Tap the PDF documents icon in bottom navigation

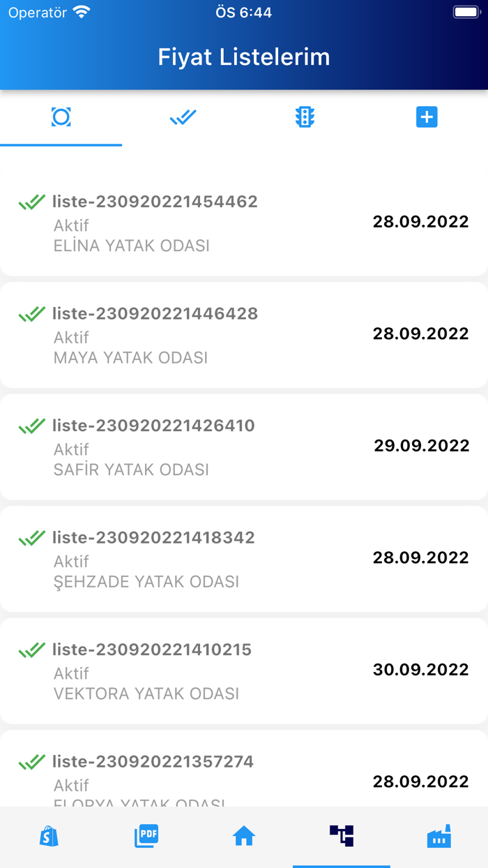pyautogui.click(x=146, y=836)
